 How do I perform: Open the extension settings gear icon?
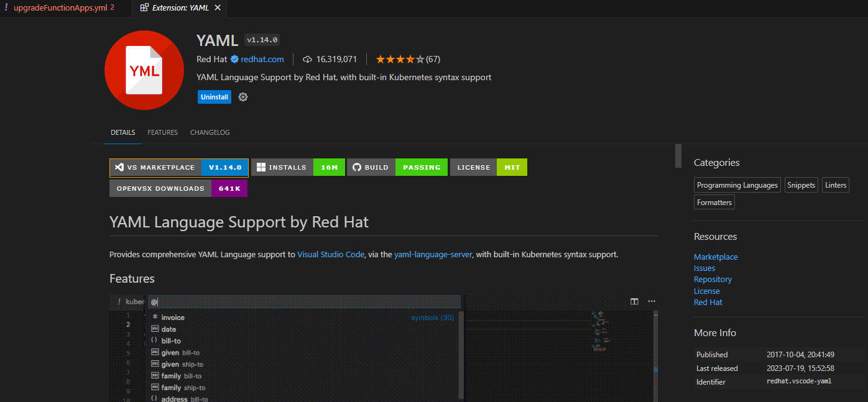[x=243, y=97]
